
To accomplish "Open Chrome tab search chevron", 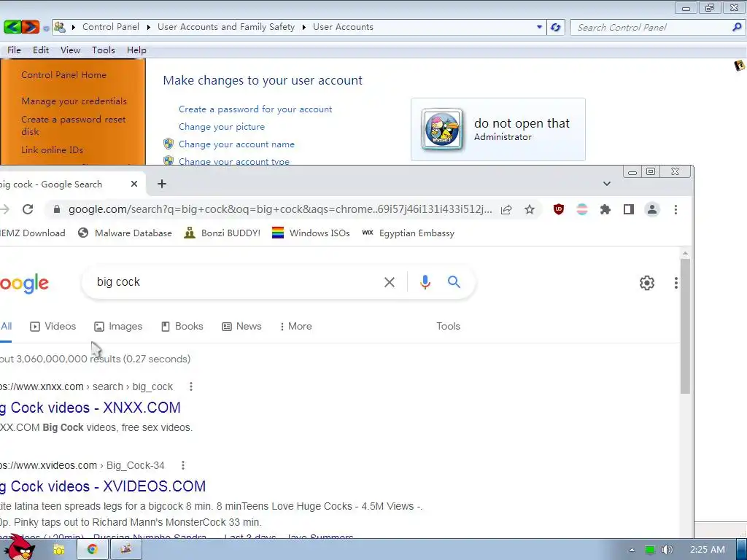I will tap(606, 184).
